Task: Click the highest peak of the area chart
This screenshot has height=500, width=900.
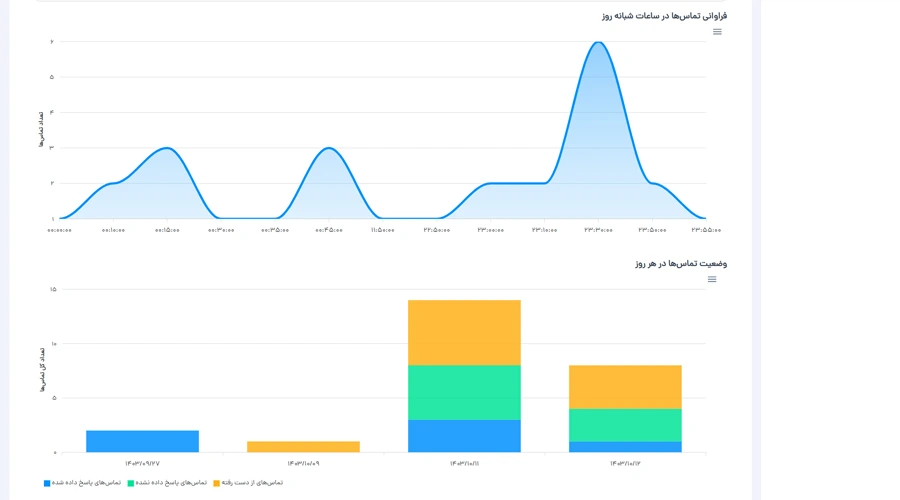Action: pos(598,43)
